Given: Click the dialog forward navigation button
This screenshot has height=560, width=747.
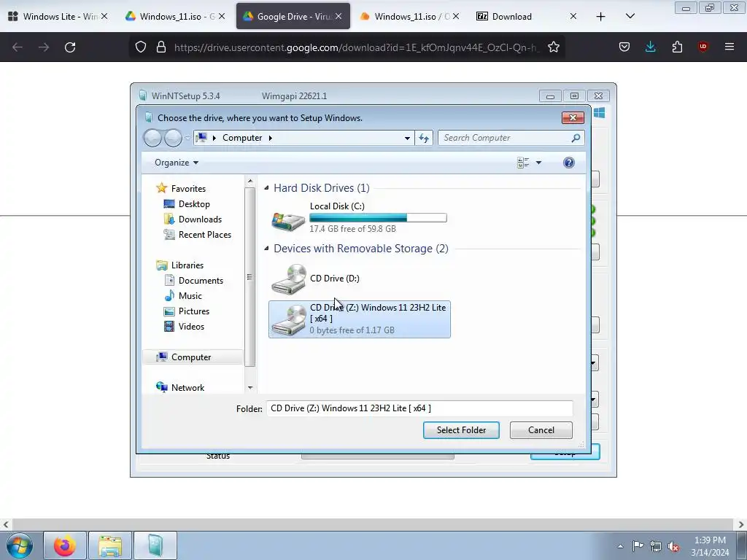Looking at the screenshot, I should pyautogui.click(x=172, y=138).
